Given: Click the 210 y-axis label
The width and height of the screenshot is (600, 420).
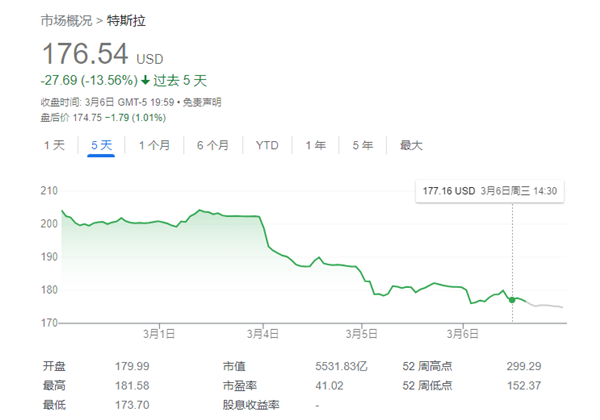Looking at the screenshot, I should 49,190.
